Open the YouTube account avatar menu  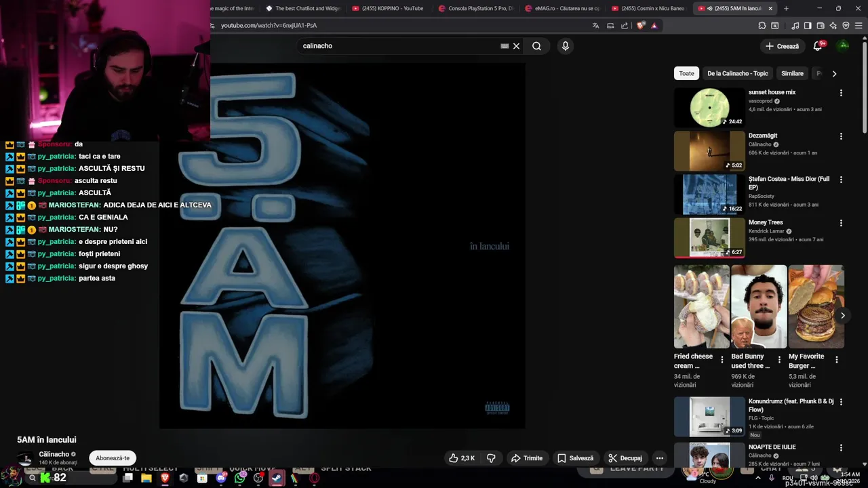(x=843, y=45)
